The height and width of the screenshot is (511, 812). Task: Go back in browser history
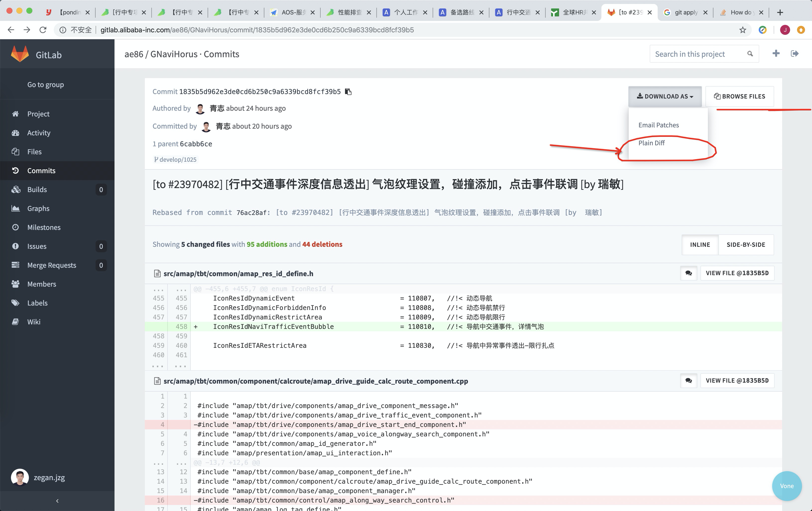tap(11, 30)
